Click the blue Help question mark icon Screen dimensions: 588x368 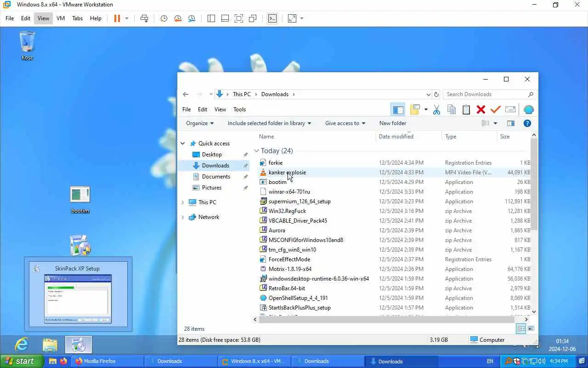pyautogui.click(x=527, y=123)
